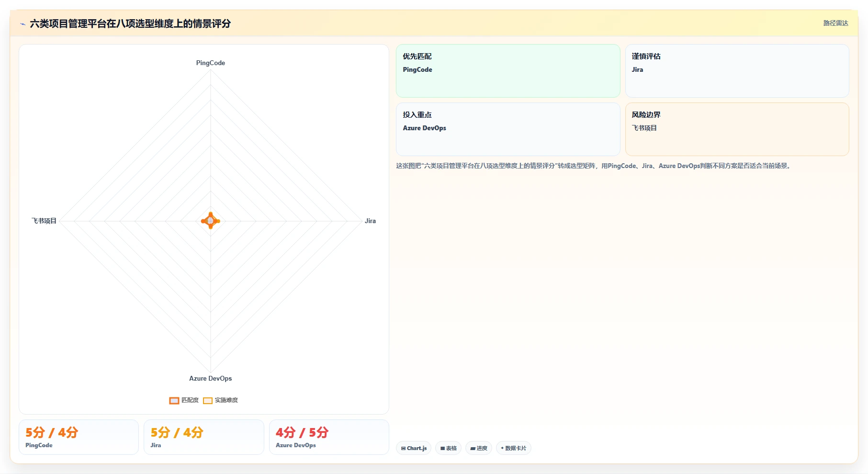Click the orange data points at the radar center

(x=211, y=221)
